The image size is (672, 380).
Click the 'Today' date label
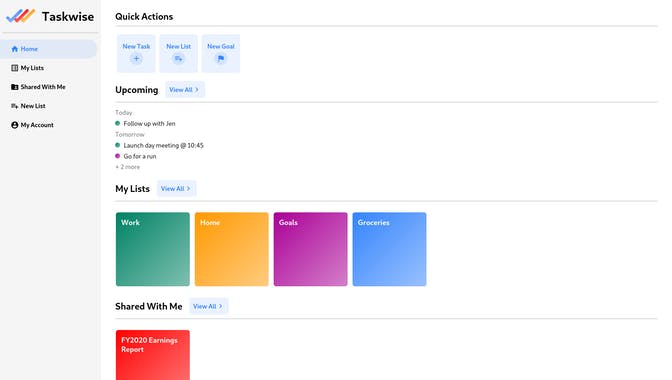coord(124,113)
